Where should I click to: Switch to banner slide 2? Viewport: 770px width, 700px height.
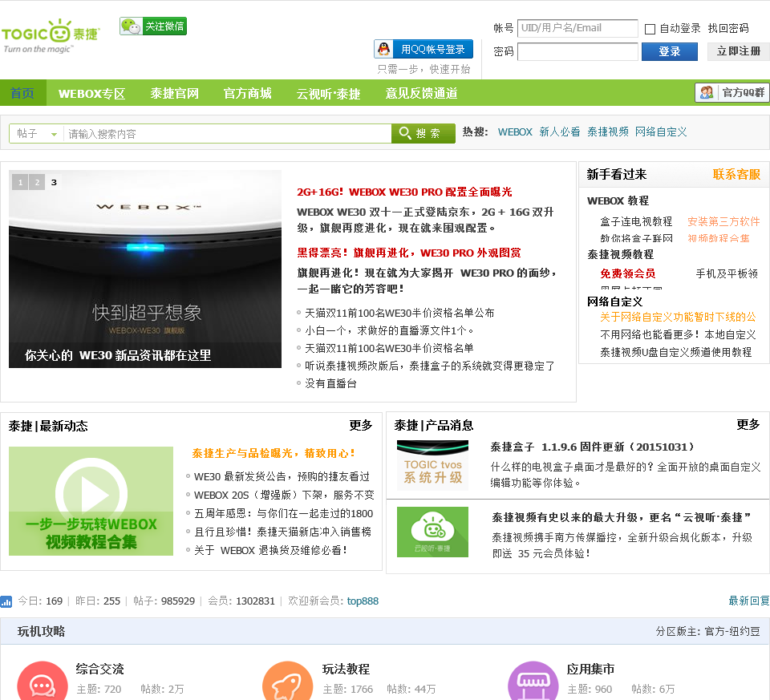tap(37, 183)
